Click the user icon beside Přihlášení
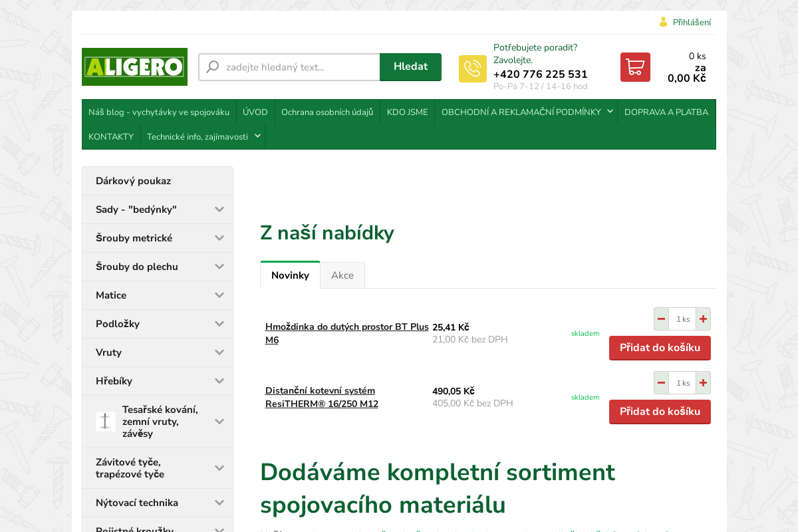The image size is (798, 532). [x=663, y=22]
